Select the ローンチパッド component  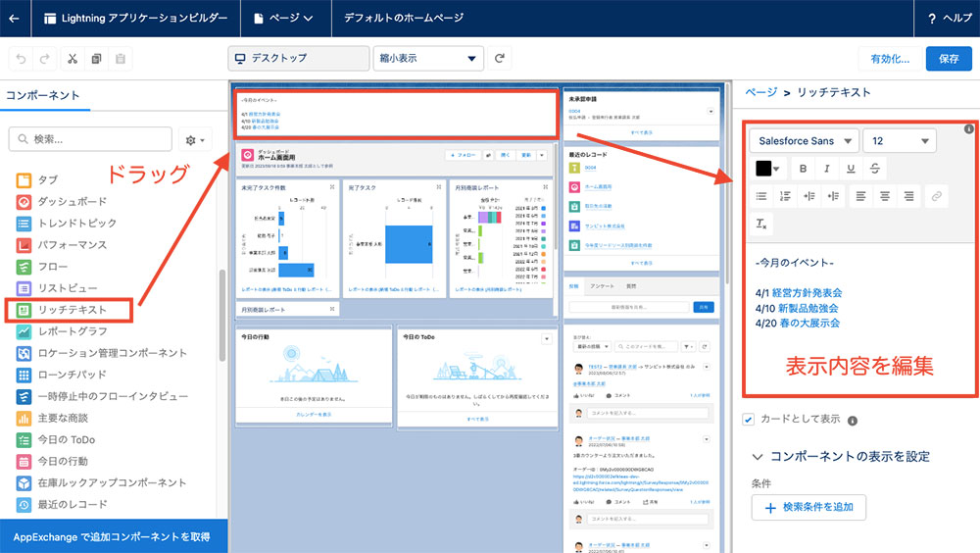62,375
